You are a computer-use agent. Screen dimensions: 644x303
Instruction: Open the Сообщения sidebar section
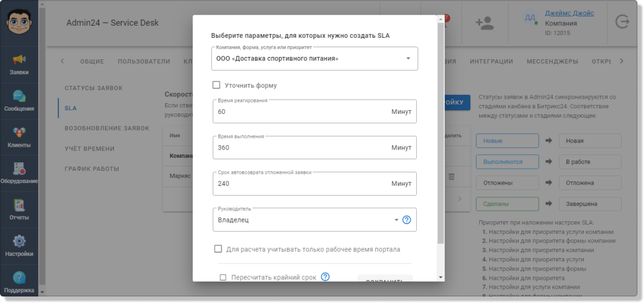click(19, 101)
